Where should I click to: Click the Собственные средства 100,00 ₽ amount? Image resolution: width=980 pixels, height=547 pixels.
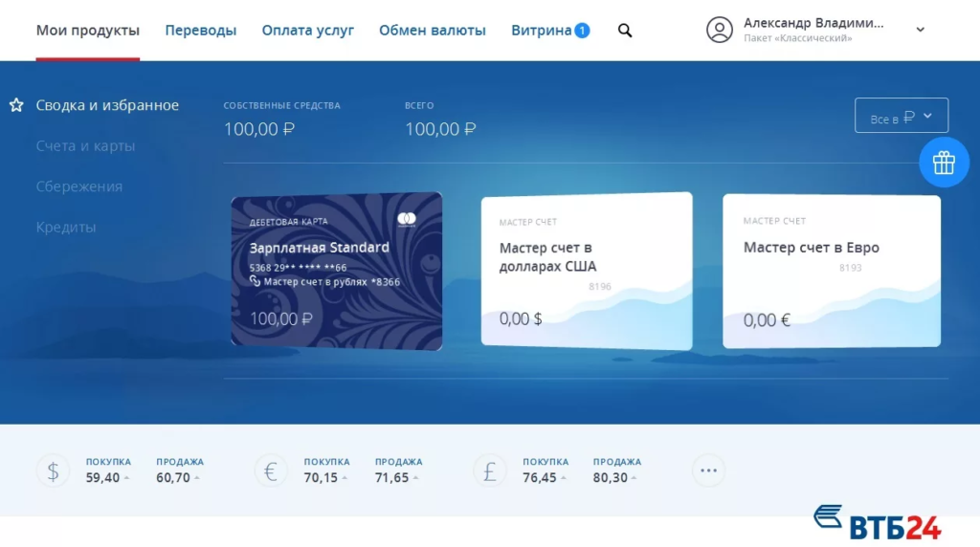tap(259, 129)
